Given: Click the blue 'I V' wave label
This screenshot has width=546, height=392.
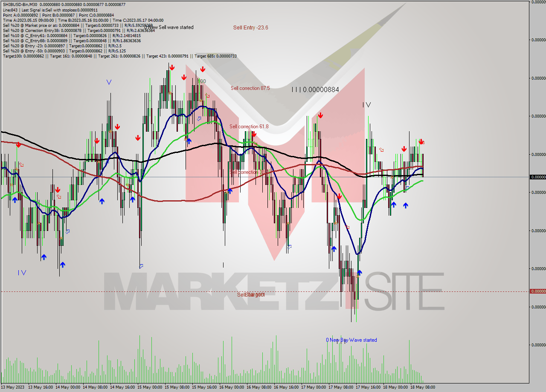Looking at the screenshot, I should pos(22,273).
